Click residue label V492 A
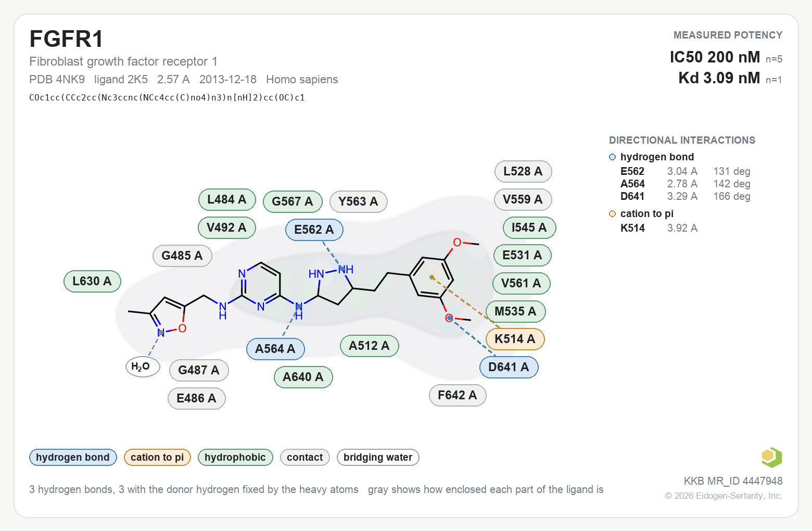 227,227
